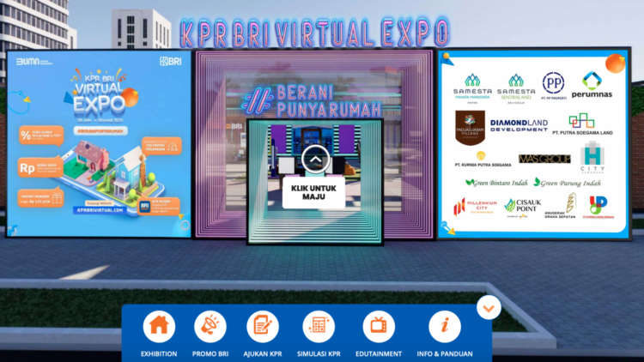Click the Diamondland Development logo

pyautogui.click(x=519, y=125)
